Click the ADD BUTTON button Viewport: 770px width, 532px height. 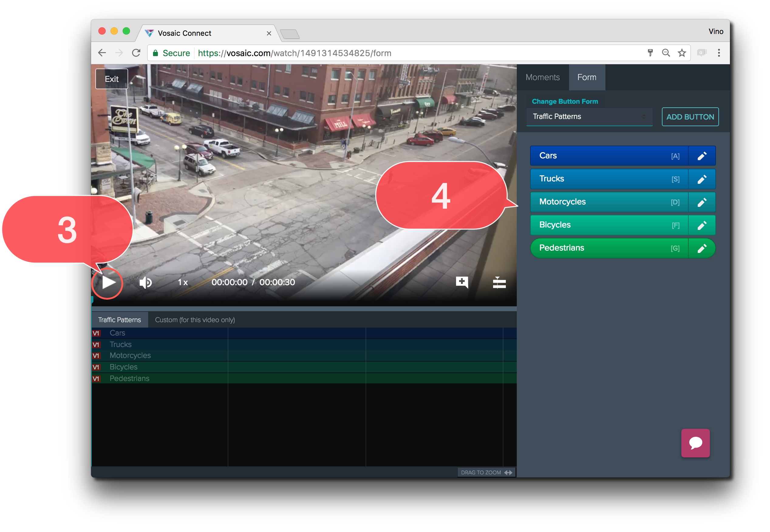(x=690, y=117)
